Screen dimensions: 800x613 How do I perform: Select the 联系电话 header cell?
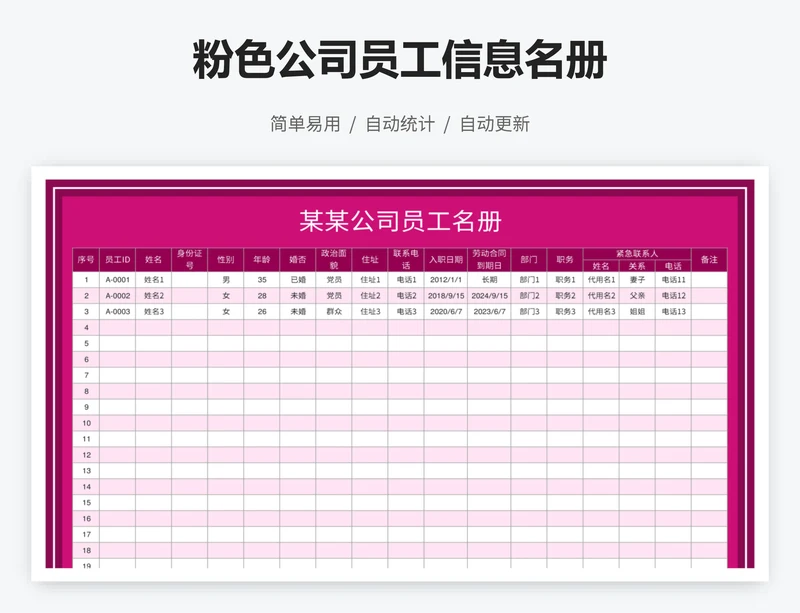[406, 260]
